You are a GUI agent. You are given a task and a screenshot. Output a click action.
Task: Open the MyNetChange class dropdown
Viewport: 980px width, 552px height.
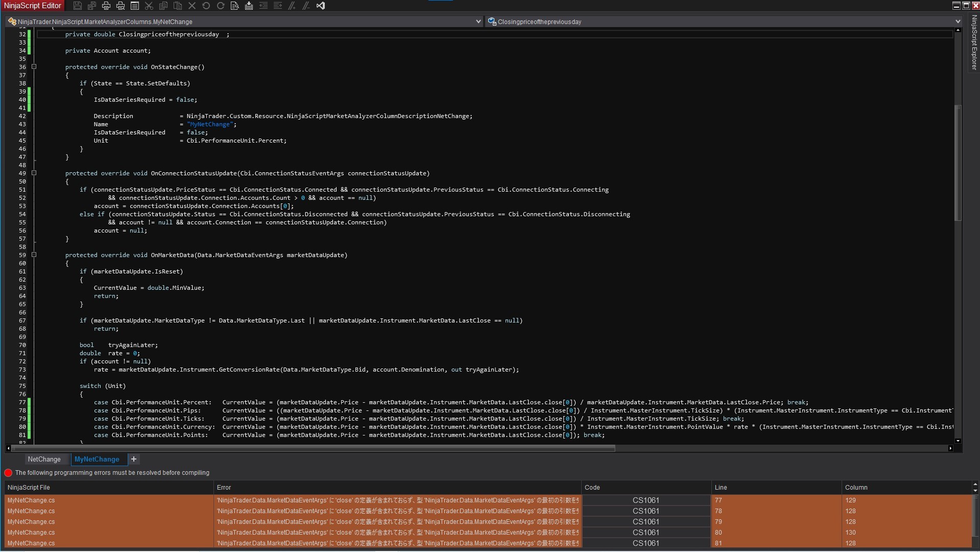478,21
